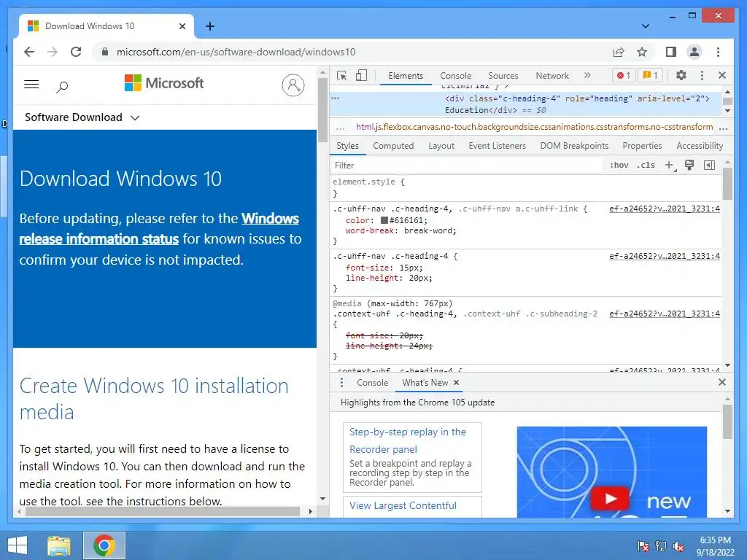
Task: Close the Download Windows 10 tab
Action: pyautogui.click(x=182, y=26)
